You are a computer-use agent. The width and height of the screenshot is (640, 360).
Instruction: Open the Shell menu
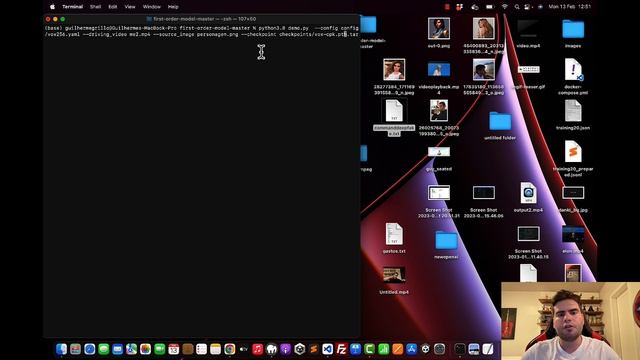96,7
